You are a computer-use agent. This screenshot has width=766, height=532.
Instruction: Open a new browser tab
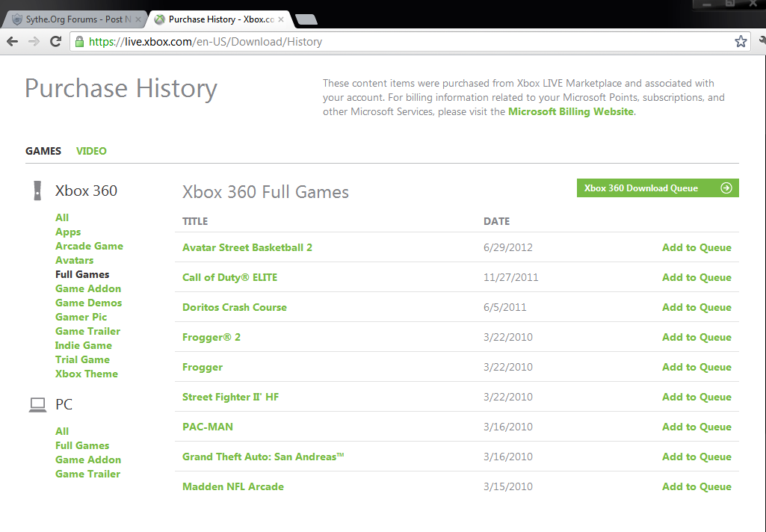306,19
